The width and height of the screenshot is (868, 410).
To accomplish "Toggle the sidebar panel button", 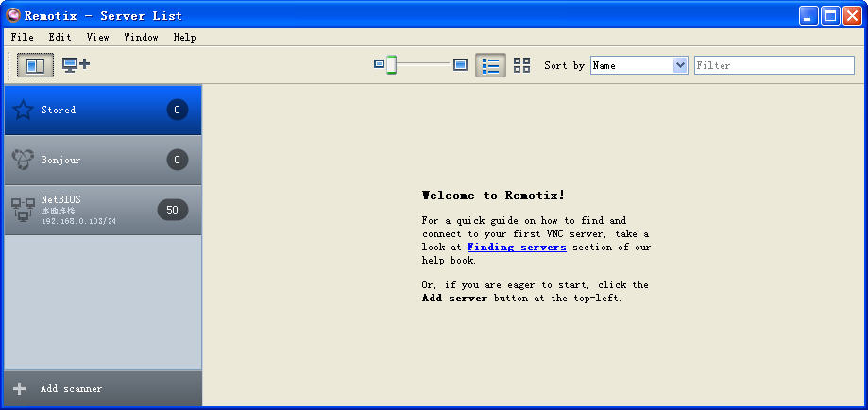I will coord(36,65).
